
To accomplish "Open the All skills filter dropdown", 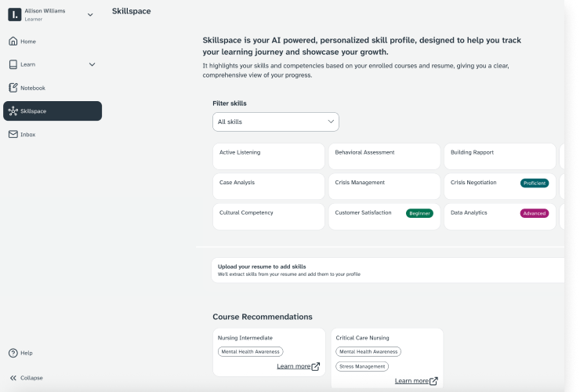I will point(276,122).
